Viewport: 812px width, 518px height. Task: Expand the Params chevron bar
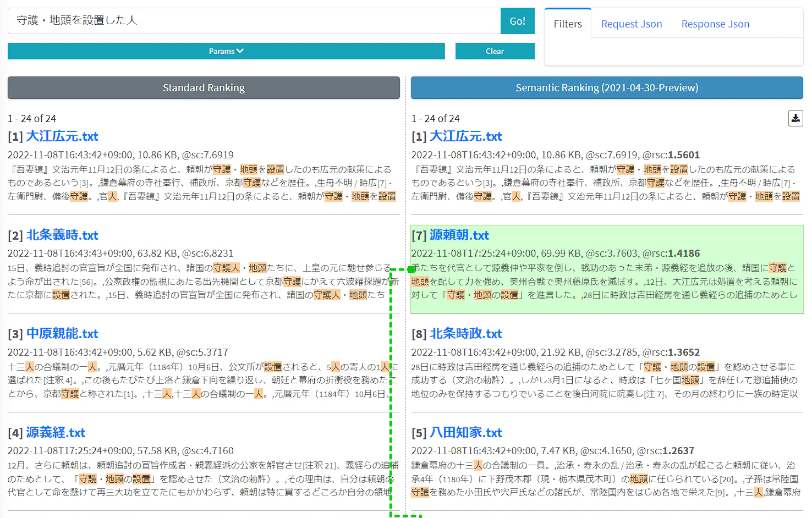point(226,51)
